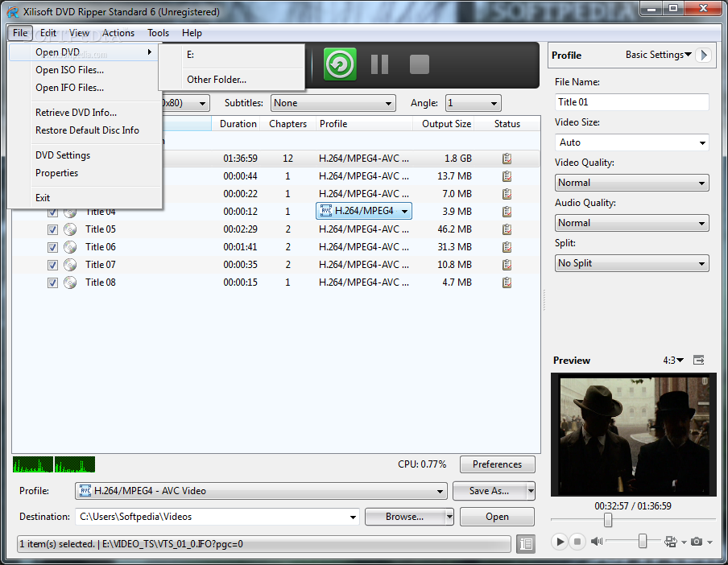Click the log list icon beside status bar
728x565 pixels.
coord(526,543)
